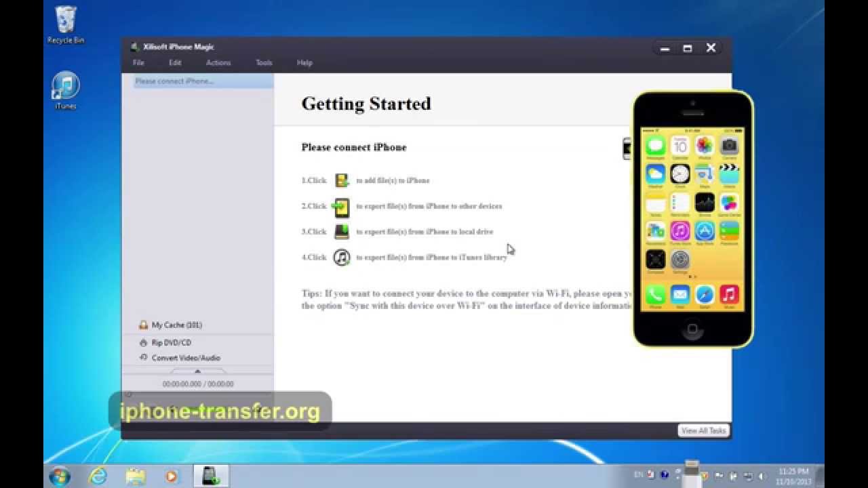Click the playback time 00:00:00.000 / 00:00:00
868x488 pixels.
[198, 384]
